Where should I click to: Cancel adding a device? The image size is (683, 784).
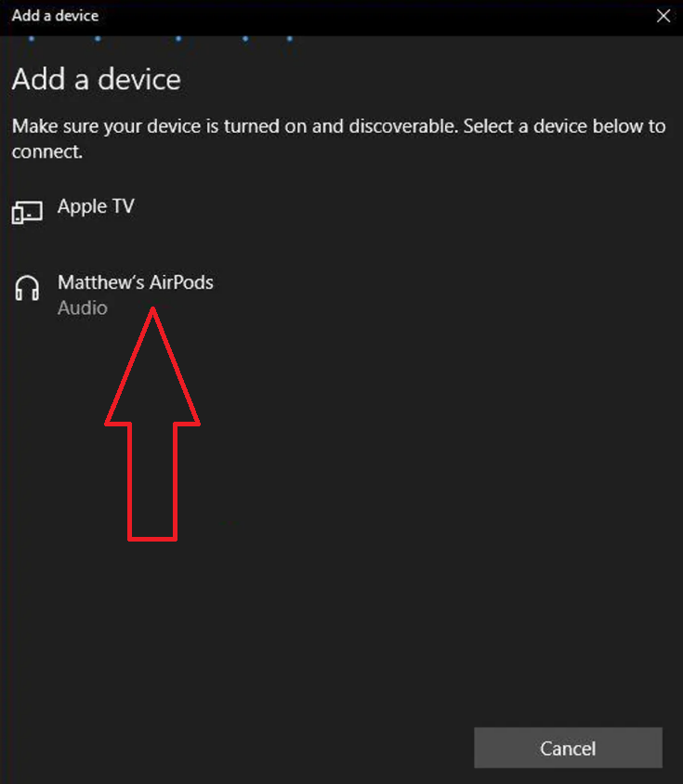click(x=568, y=748)
